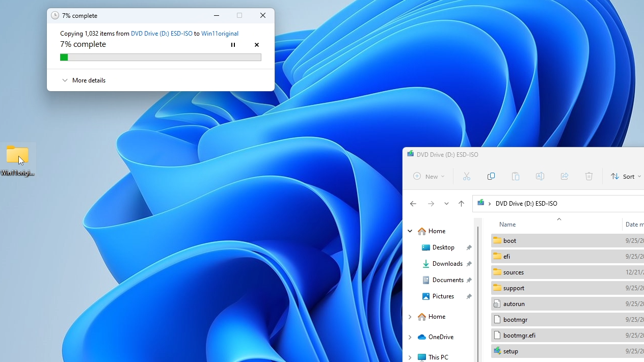Click the Back navigation arrow
The image size is (644, 362).
point(413,203)
